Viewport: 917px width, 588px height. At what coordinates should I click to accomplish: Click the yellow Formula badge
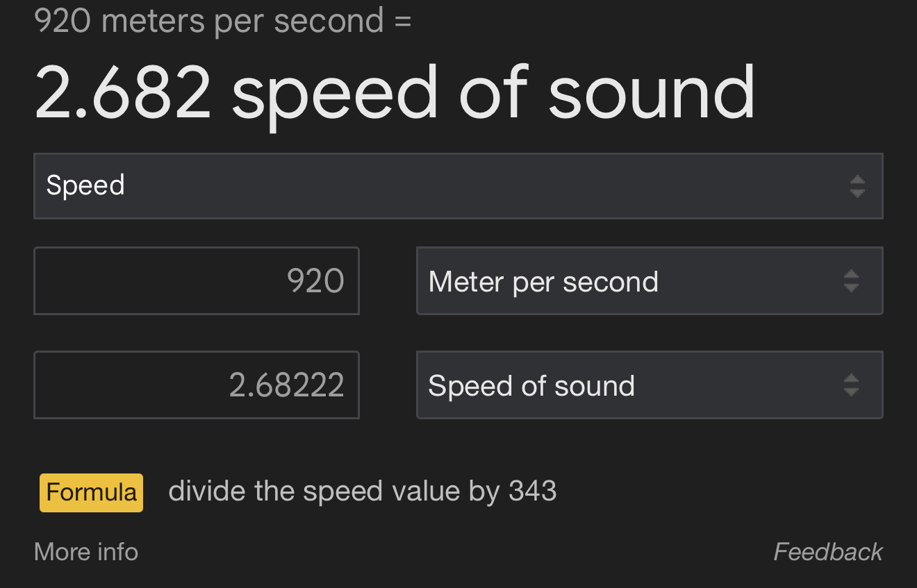91,493
